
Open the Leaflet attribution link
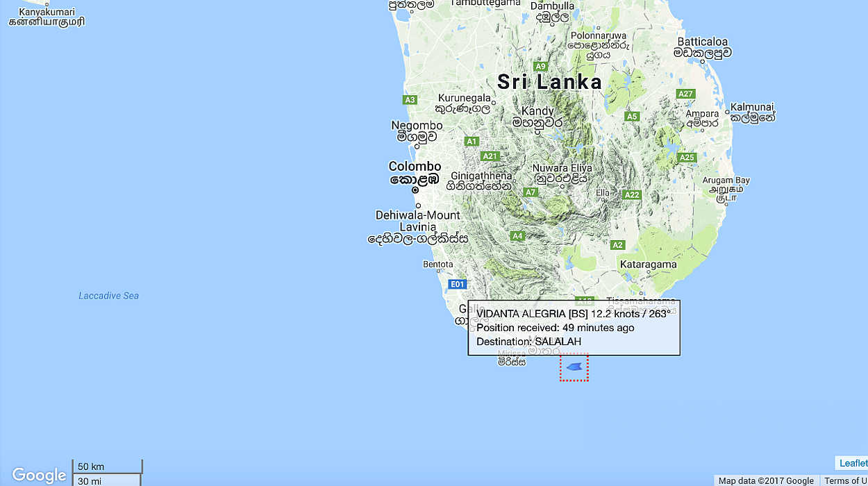(x=853, y=463)
